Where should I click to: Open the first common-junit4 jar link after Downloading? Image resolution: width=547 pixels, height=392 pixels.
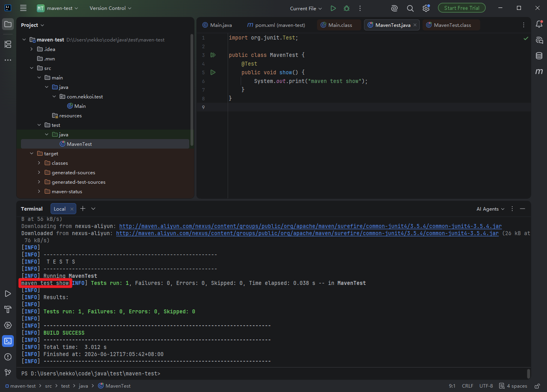pos(311,226)
